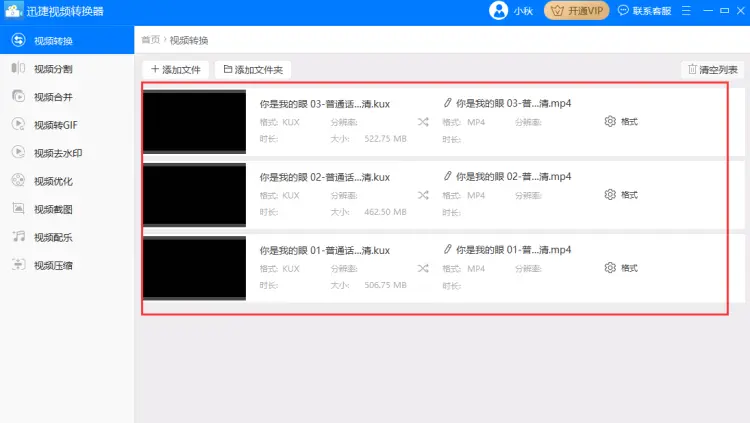Click the rename pencil icon for 01 output
Image resolution: width=750 pixels, height=423 pixels.
447,249
